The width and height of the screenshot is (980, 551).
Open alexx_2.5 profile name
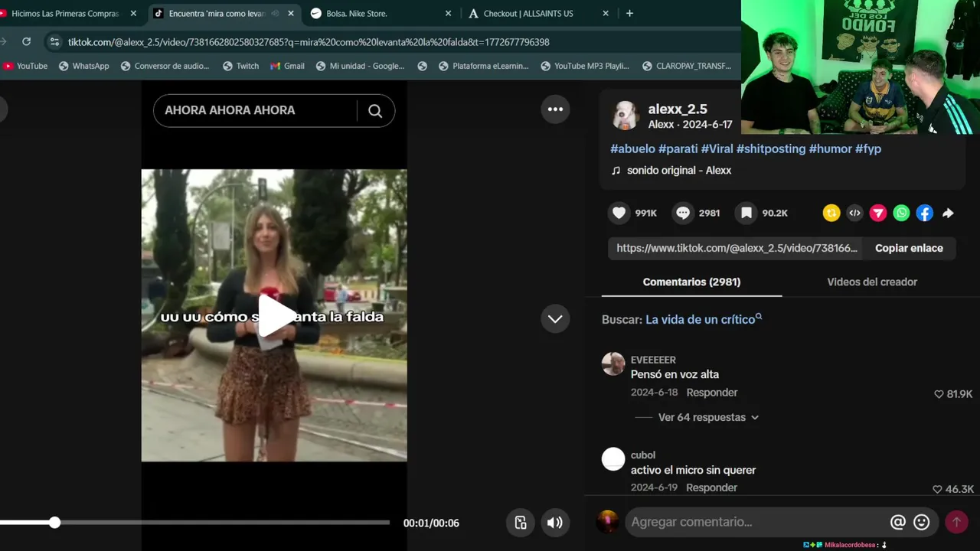[678, 109]
